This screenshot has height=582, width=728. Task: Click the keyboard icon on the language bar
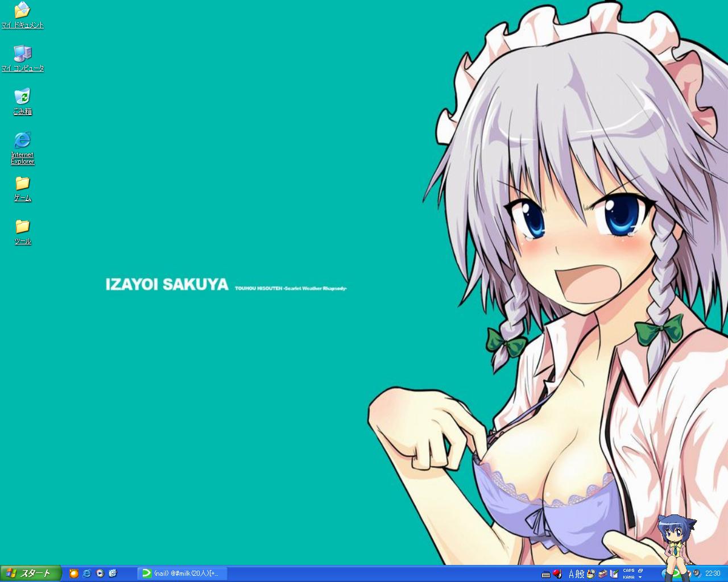click(546, 574)
